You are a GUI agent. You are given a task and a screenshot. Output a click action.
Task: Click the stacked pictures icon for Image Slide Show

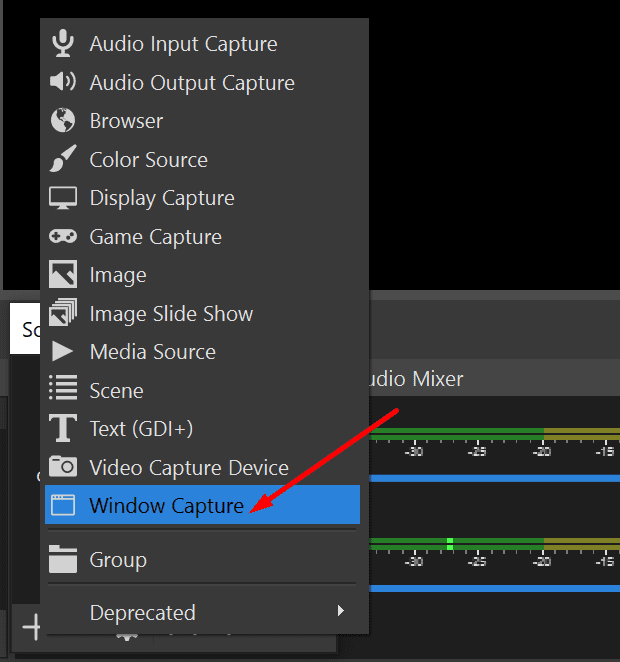pyautogui.click(x=63, y=312)
